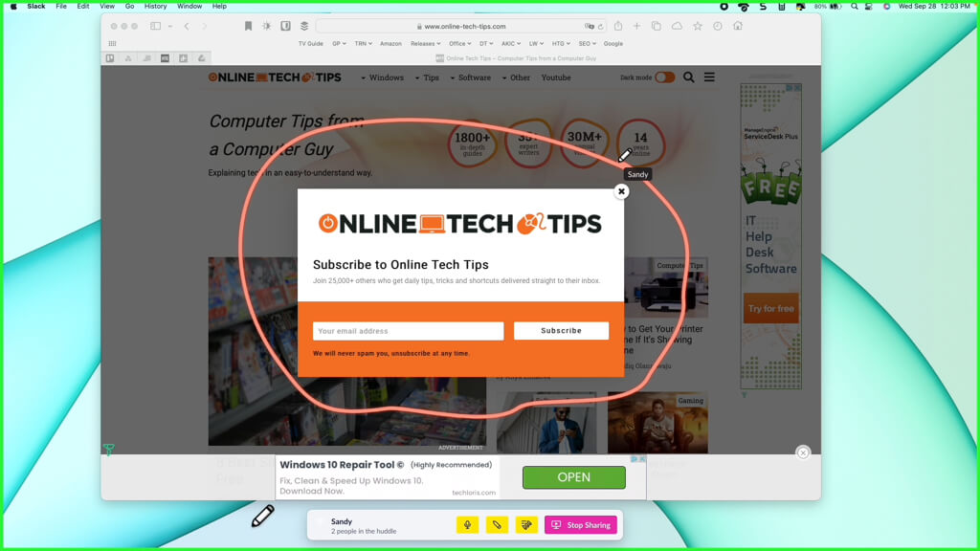Open the hamburger menu on the site header

tap(709, 77)
